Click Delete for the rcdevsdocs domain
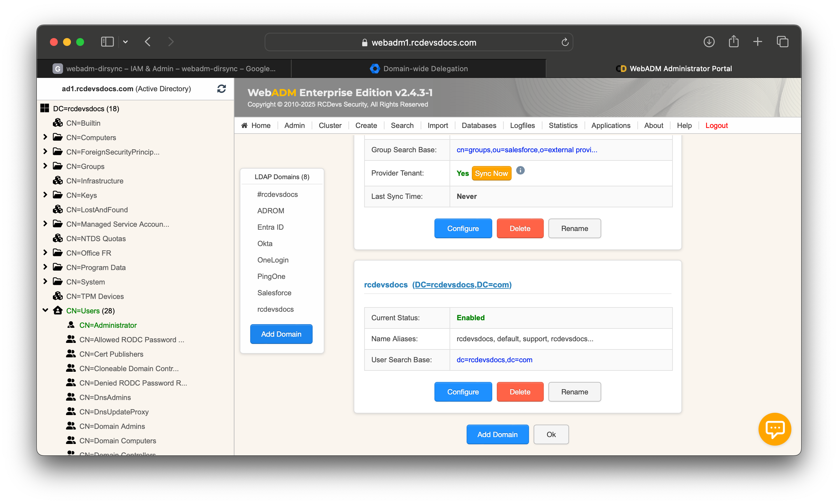Screen dimensions: 838x504 520,391
